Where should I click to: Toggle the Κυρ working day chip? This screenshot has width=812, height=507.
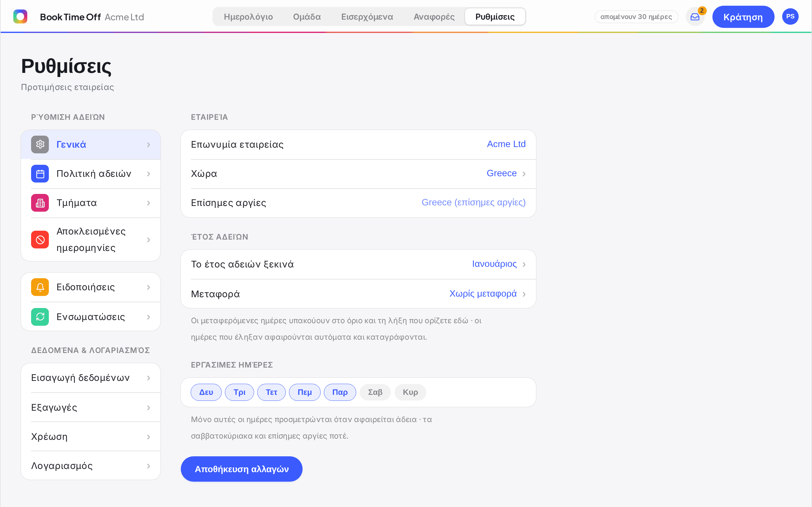(x=410, y=392)
